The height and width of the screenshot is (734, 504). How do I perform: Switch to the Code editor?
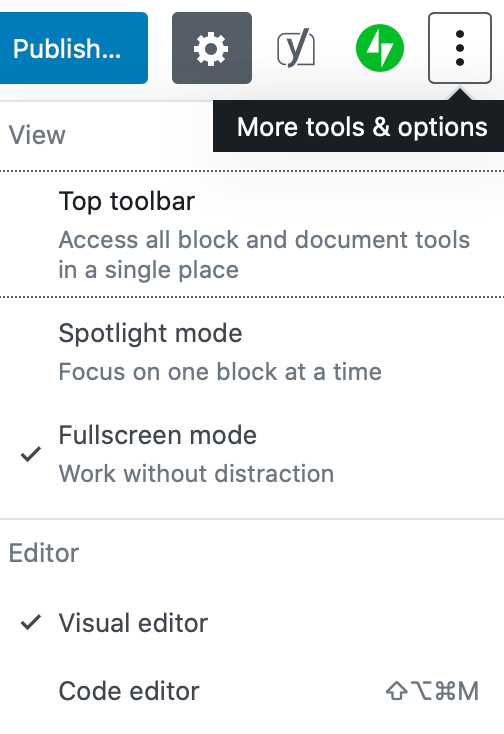coord(252,691)
